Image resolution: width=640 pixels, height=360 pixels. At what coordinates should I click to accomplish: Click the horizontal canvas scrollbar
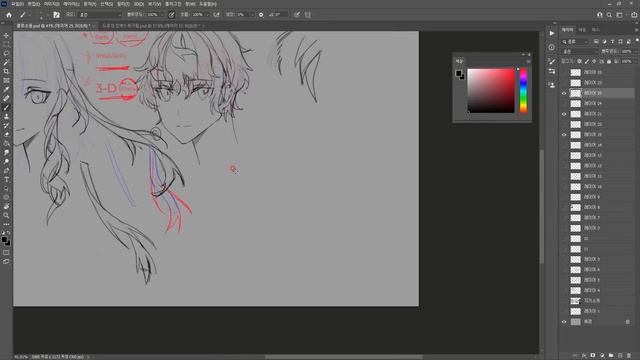344,357
